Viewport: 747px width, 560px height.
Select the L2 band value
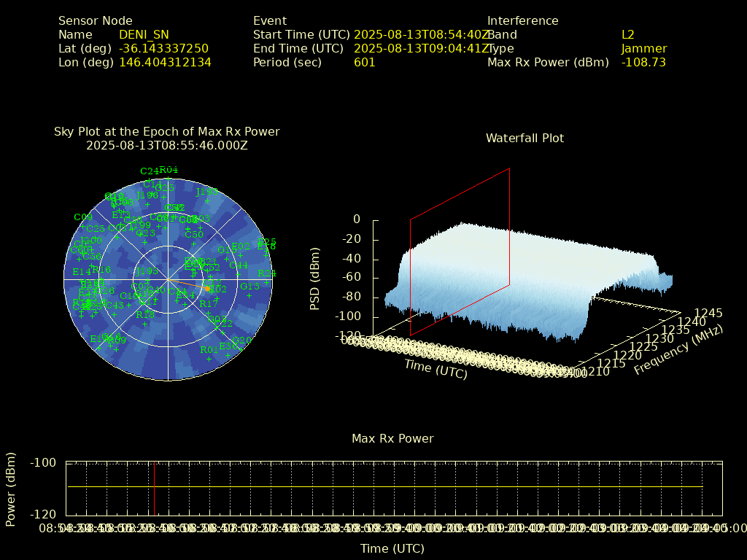(627, 34)
